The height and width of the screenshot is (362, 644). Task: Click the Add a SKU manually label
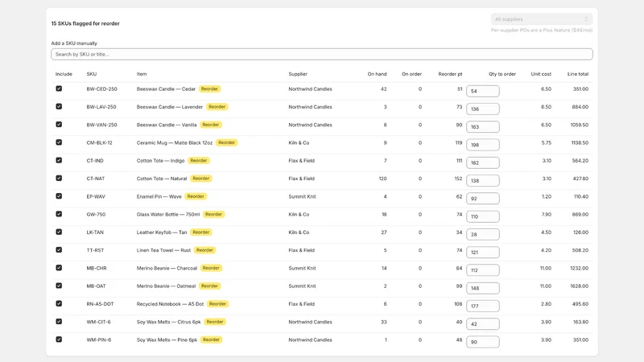[x=74, y=43]
